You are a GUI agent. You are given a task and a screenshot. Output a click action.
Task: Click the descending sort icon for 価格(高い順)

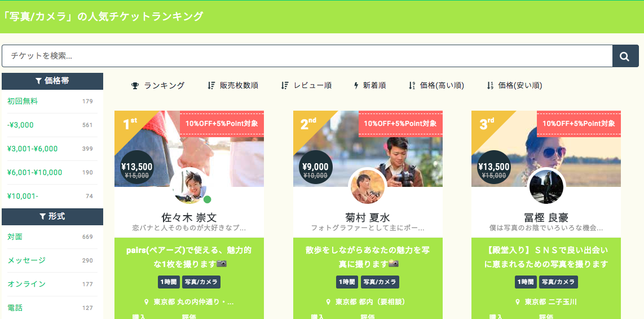coord(412,85)
